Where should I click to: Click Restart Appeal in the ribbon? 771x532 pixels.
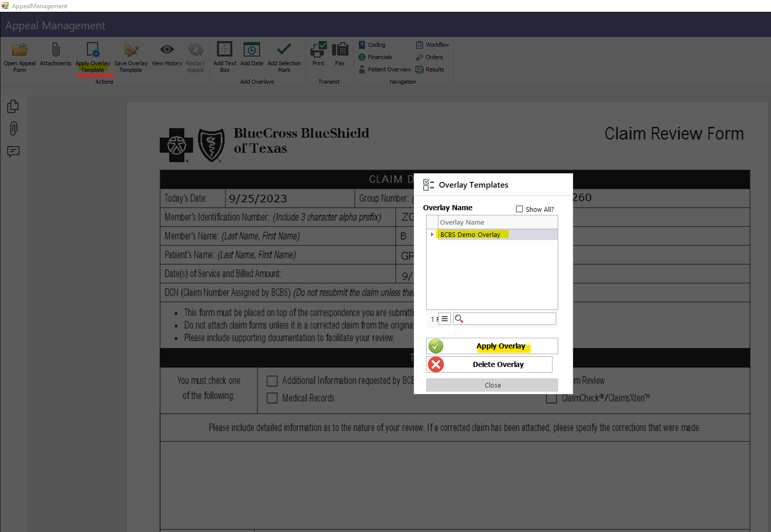point(195,57)
